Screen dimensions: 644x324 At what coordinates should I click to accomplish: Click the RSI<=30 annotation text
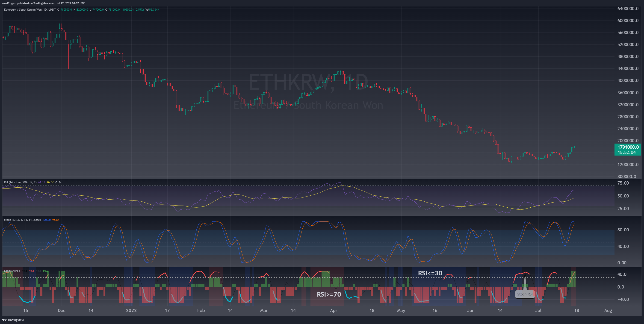point(430,273)
